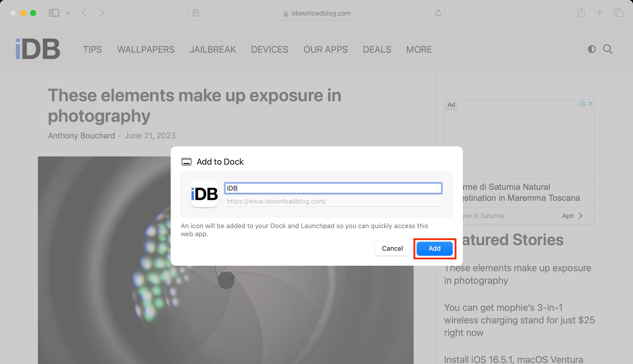Screen dimensions: 633x364
Task: Open the Saturnia Natural ad headline
Action: (521, 192)
